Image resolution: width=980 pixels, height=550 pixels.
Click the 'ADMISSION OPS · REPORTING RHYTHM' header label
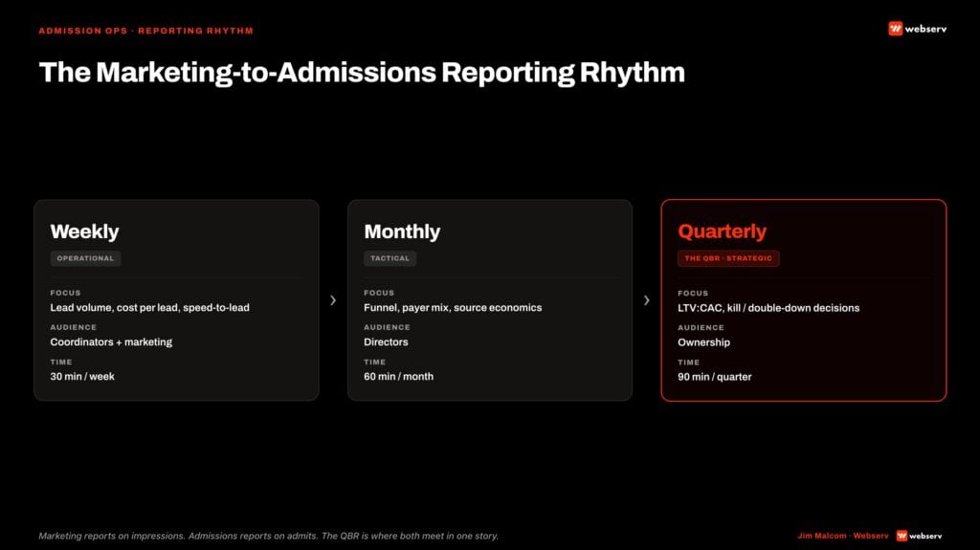(x=146, y=31)
